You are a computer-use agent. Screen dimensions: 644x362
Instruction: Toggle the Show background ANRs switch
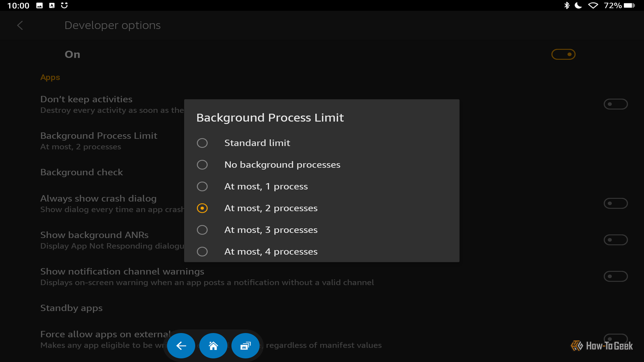point(616,240)
